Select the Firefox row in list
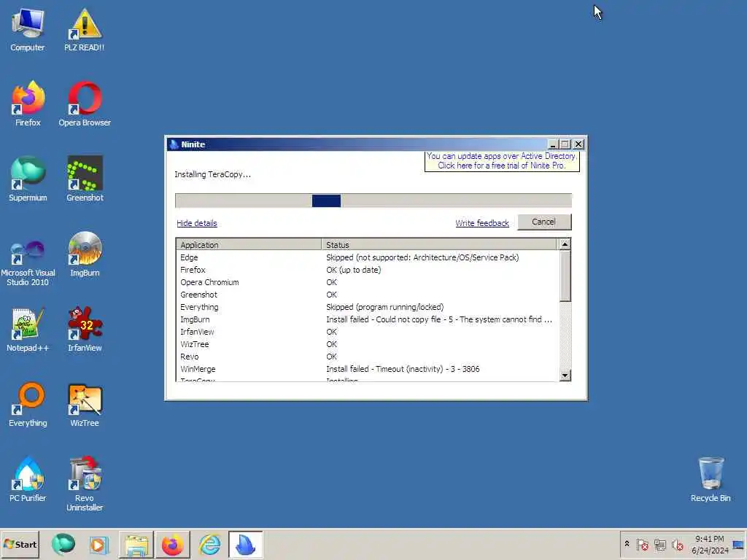Screen dimensions: 747x560 coord(368,270)
